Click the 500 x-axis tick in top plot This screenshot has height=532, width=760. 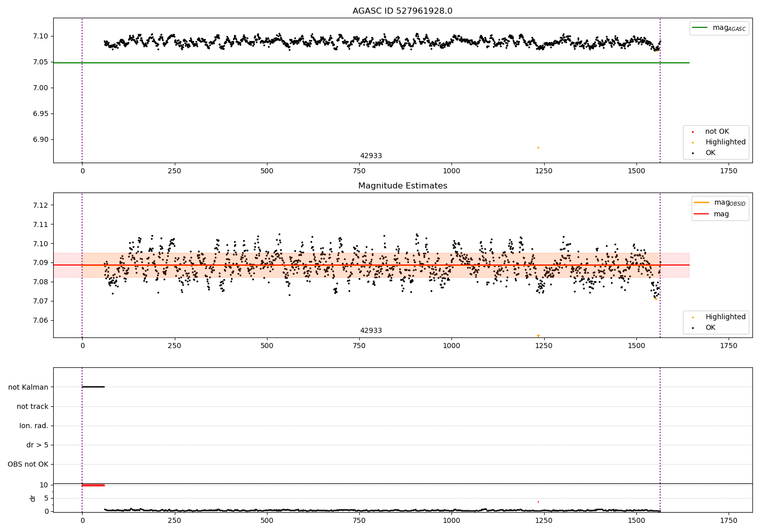point(267,171)
